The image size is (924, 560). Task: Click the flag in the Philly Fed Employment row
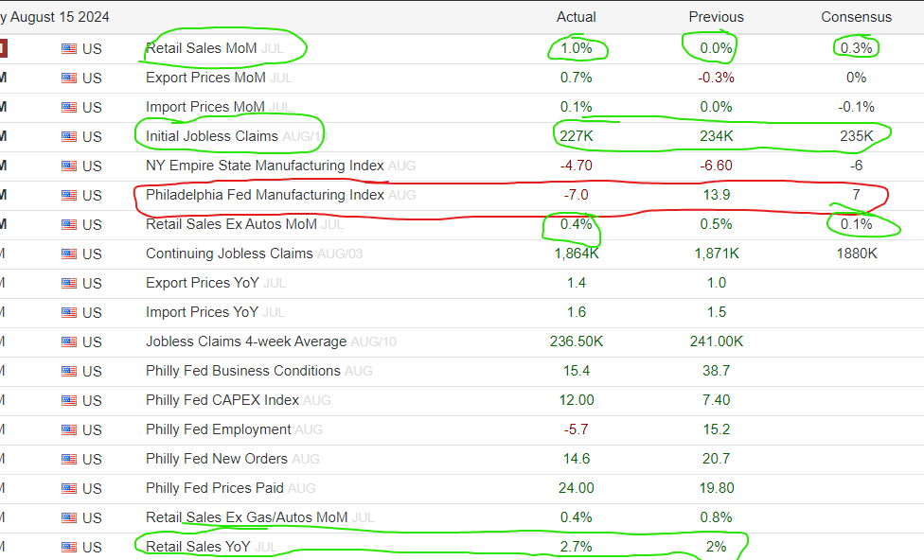[69, 430]
